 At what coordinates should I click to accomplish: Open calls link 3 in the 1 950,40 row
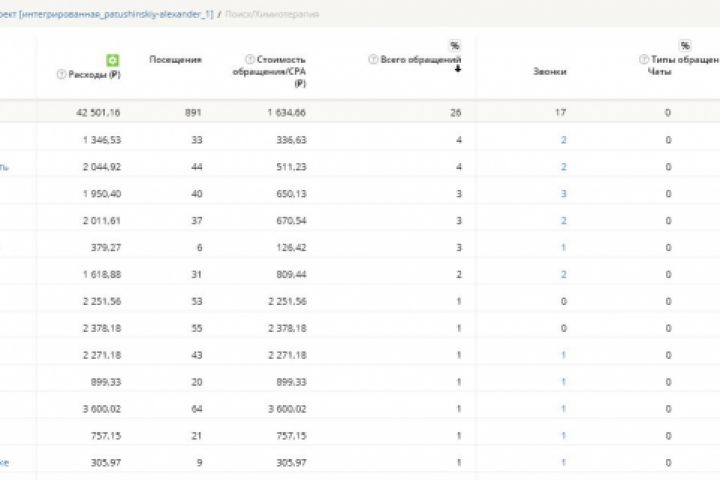point(563,194)
